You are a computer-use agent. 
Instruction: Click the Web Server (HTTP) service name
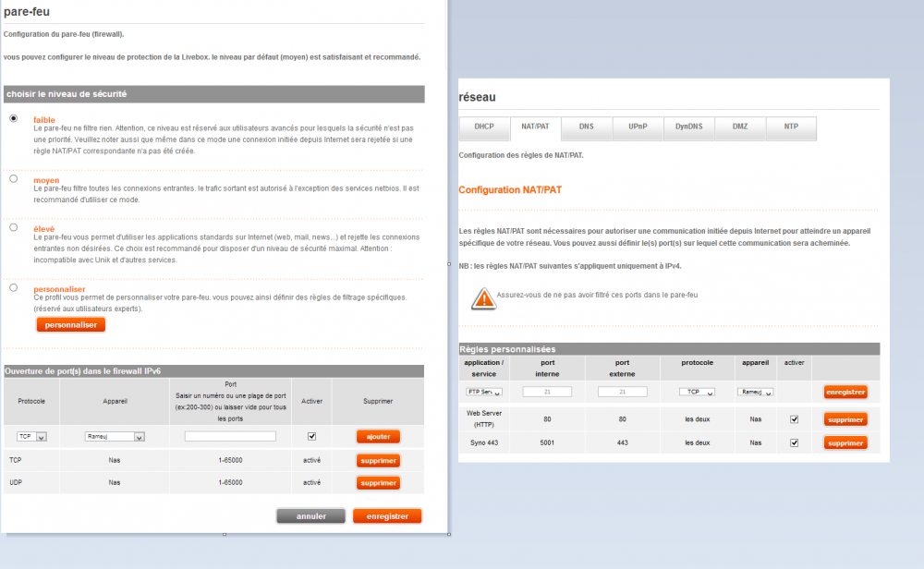coord(484,418)
